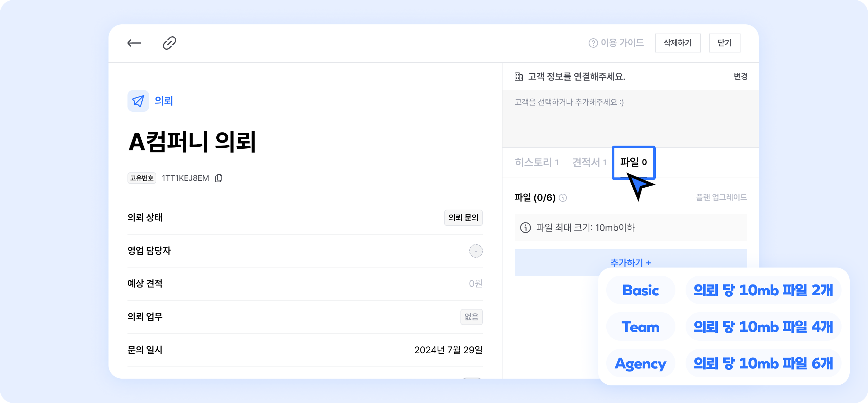Image resolution: width=868 pixels, height=403 pixels.
Task: Switch to the 견적서 tab
Action: (589, 163)
